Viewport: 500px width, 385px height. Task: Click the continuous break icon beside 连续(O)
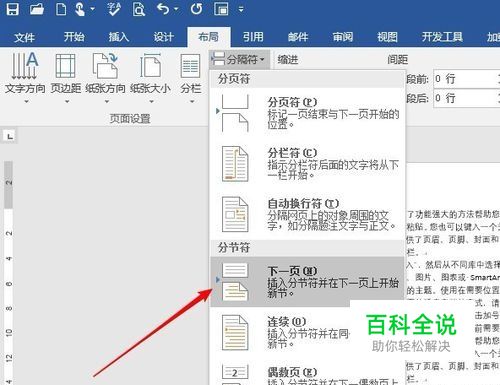point(235,332)
